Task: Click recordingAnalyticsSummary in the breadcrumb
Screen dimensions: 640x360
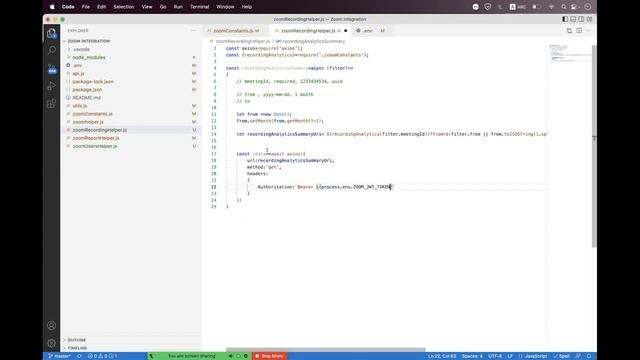Action: (313, 41)
